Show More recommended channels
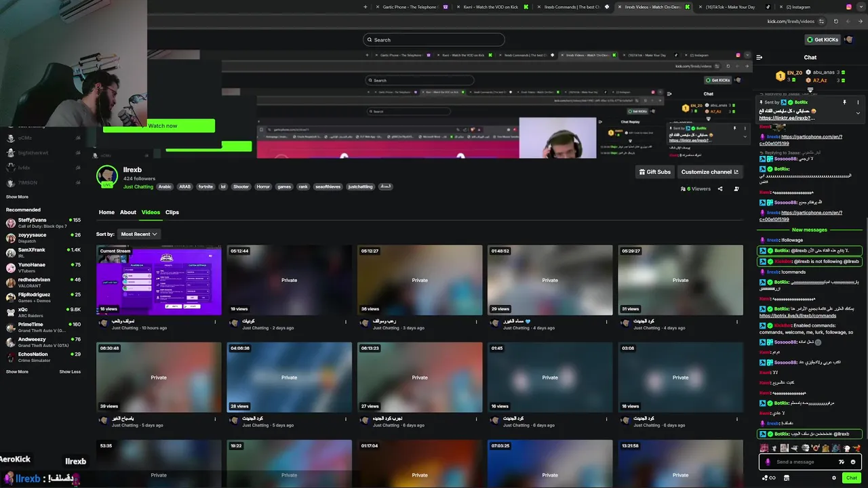 pyautogui.click(x=17, y=371)
